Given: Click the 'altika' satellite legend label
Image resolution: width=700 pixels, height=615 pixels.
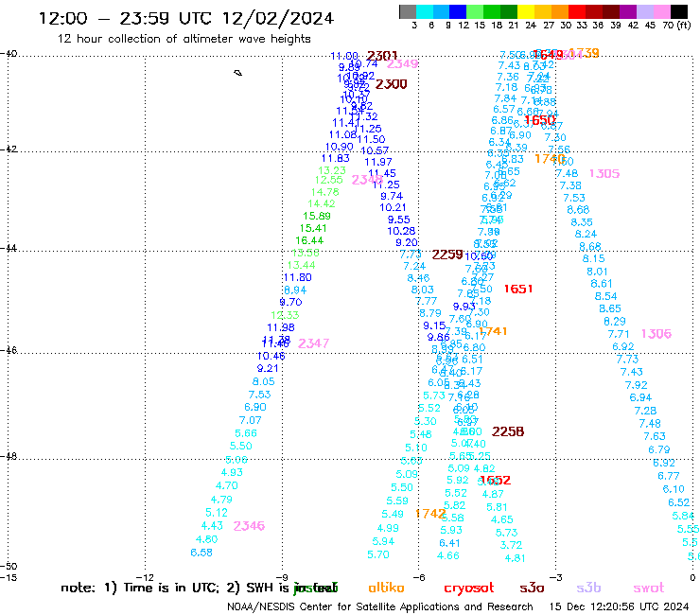Looking at the screenshot, I should pos(386,588).
